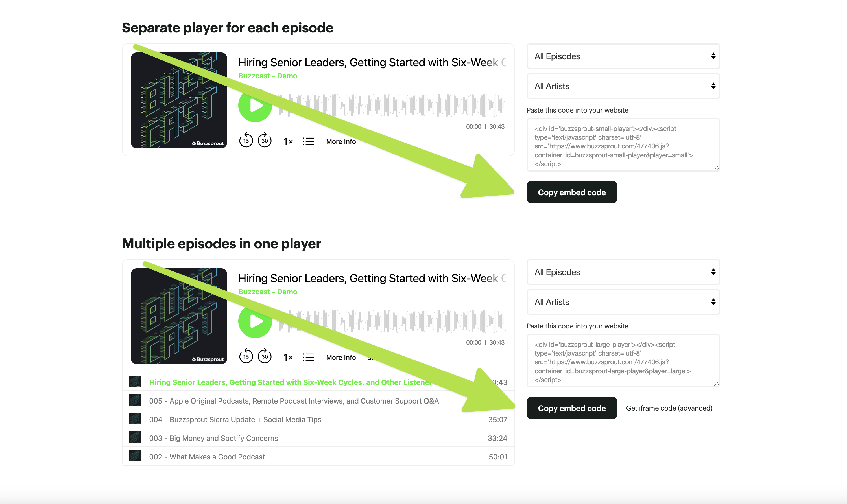Open Get iframe code (advanced) link
The height and width of the screenshot is (504, 847).
point(669,408)
